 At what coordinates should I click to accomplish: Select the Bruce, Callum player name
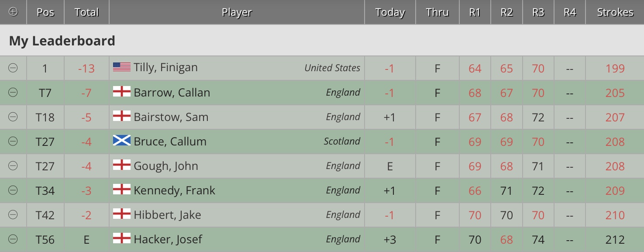[x=170, y=142]
